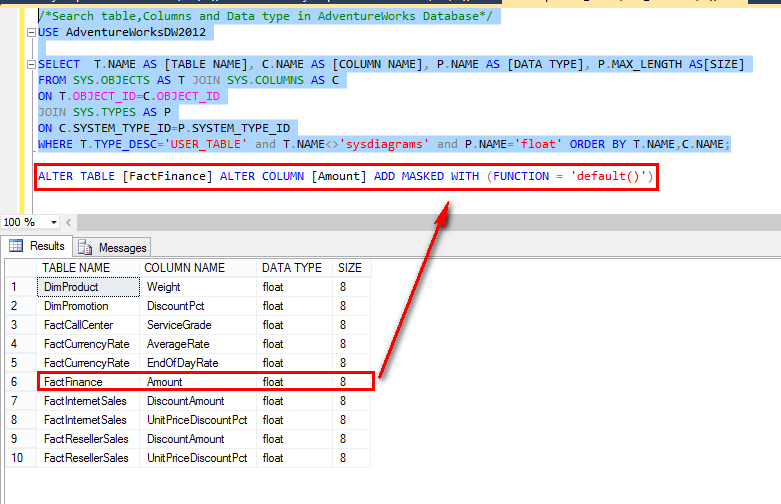The height and width of the screenshot is (504, 781).
Task: Click the comment line in the editor
Action: pos(265,16)
